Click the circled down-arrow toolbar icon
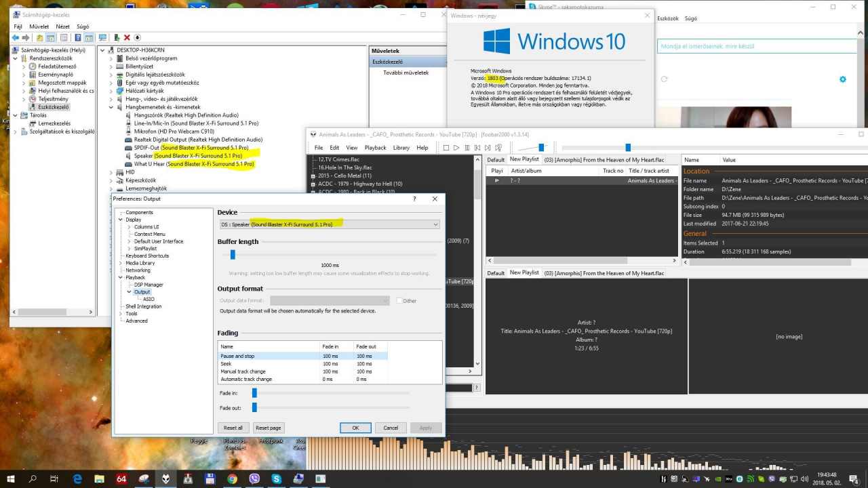 coord(138,37)
